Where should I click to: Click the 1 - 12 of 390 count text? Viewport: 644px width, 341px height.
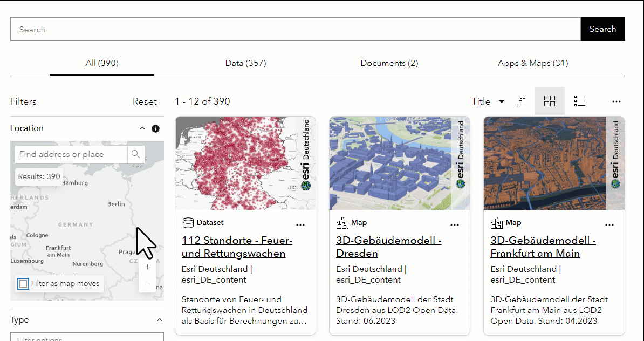tap(202, 101)
